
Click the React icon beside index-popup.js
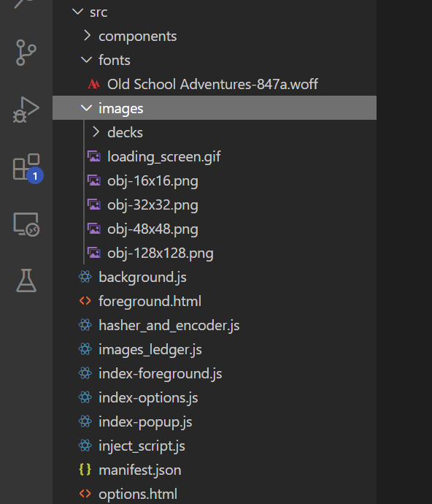(85, 421)
